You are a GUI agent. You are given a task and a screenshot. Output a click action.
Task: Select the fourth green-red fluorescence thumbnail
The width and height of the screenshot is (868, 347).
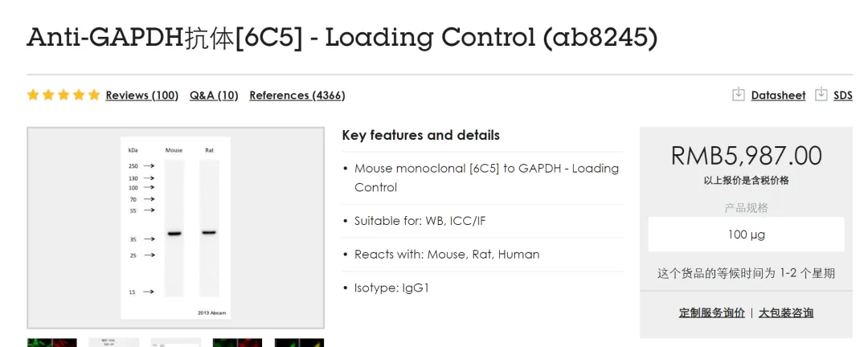tap(237, 342)
